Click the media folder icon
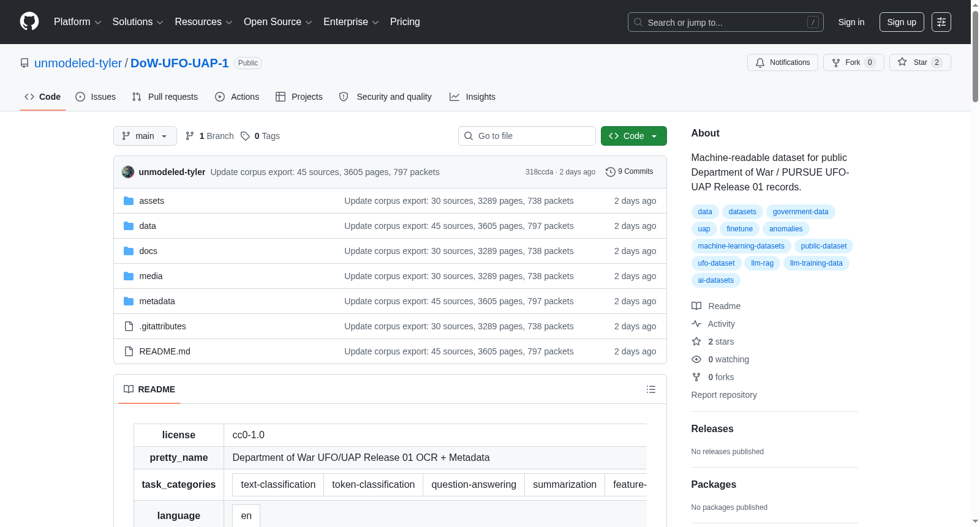 (129, 276)
